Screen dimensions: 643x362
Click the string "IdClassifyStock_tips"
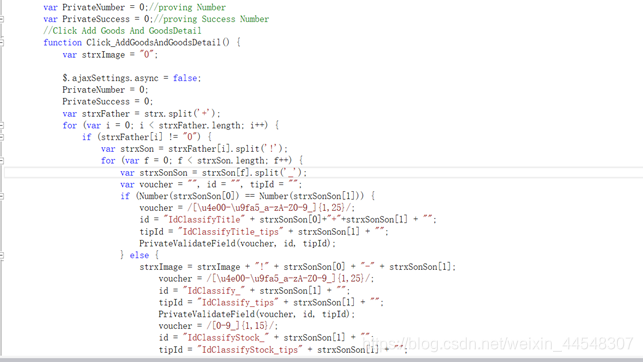249,350
